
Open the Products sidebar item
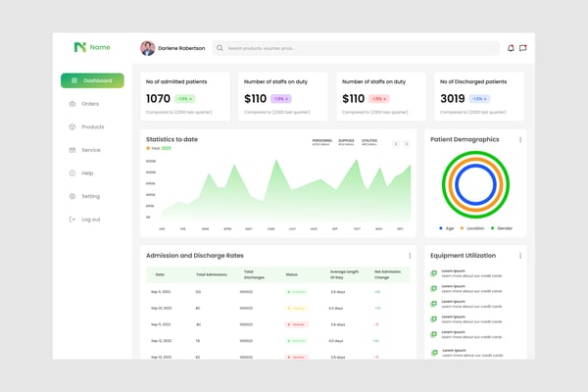pyautogui.click(x=87, y=126)
